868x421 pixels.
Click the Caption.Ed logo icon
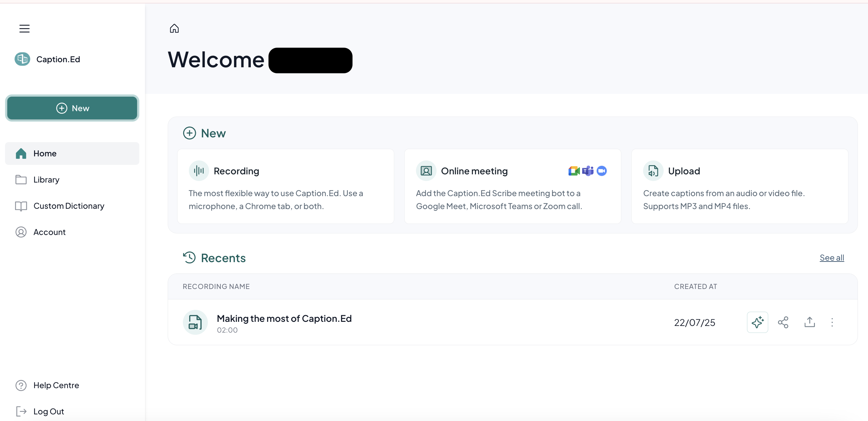coord(22,59)
